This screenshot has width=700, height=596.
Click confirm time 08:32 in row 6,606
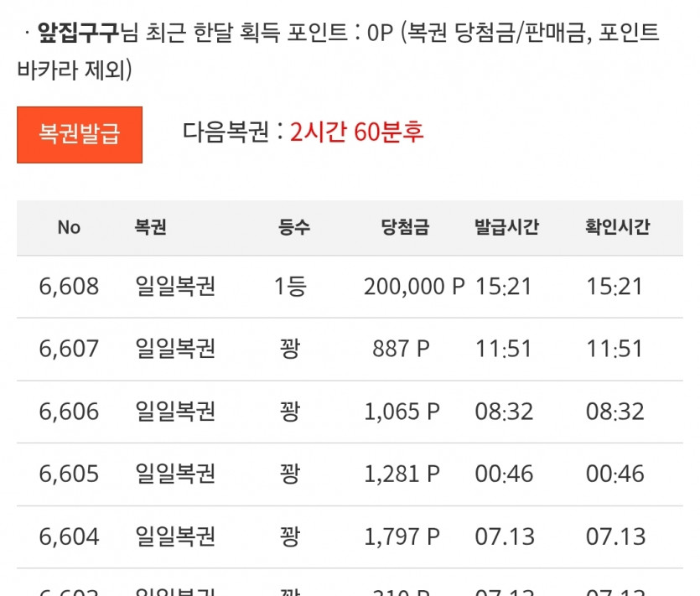pos(615,412)
